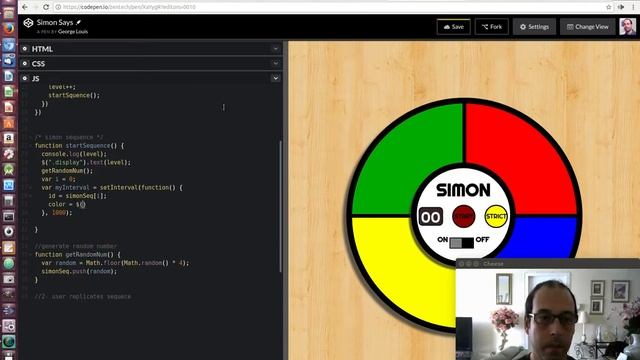This screenshot has width=640, height=360.
Task: Click the Save button
Action: pyautogui.click(x=453, y=27)
